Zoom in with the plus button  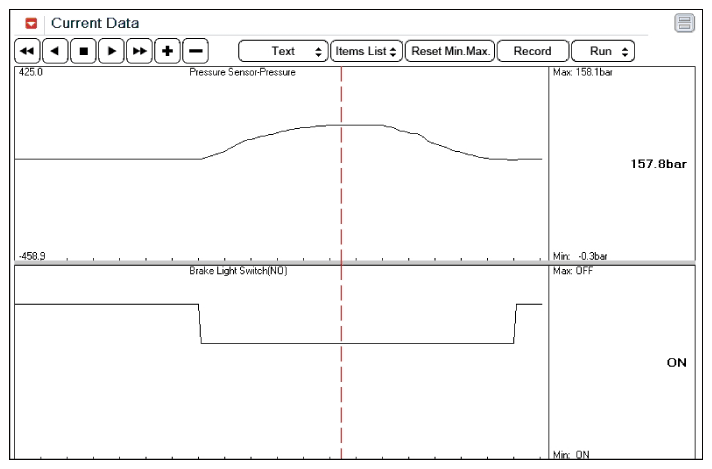pos(168,51)
